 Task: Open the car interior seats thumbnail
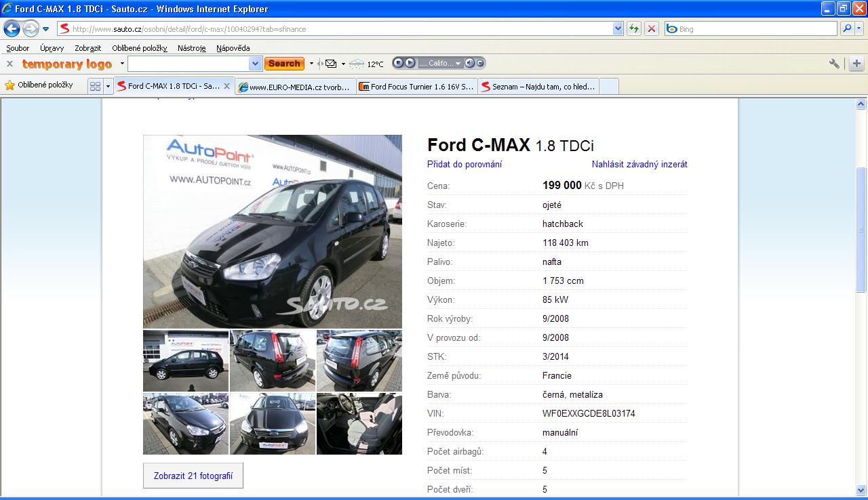tap(359, 424)
